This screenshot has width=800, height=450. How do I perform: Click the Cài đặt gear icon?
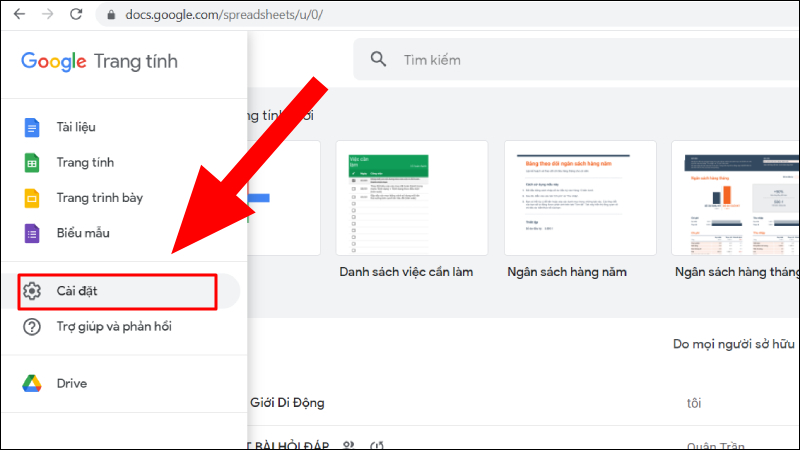pos(32,291)
